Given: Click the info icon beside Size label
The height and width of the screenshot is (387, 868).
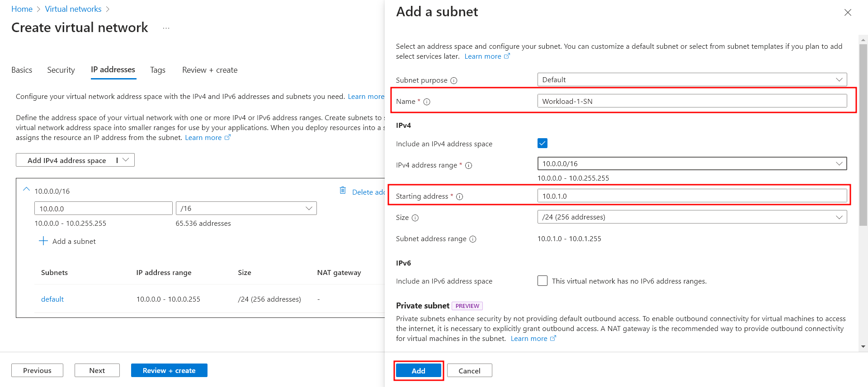Looking at the screenshot, I should coord(415,218).
